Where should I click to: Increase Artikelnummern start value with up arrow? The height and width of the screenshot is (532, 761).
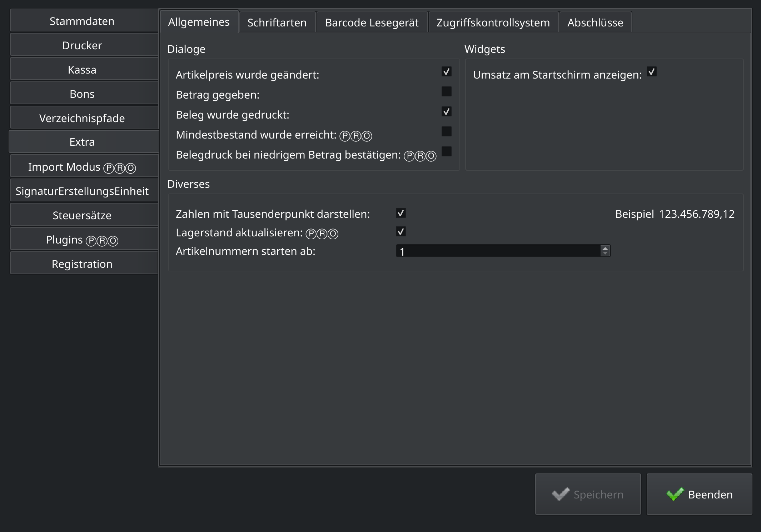pyautogui.click(x=605, y=248)
